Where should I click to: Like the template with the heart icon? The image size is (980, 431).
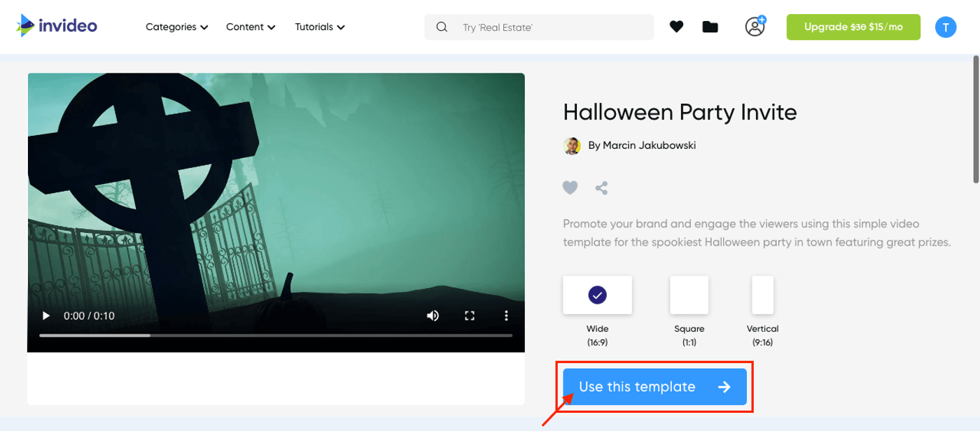570,188
